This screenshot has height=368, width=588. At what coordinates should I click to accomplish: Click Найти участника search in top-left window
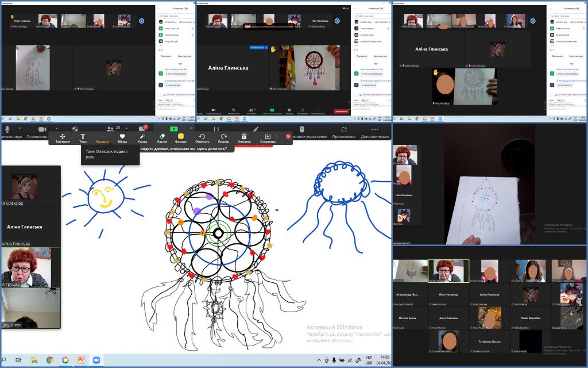176,16
